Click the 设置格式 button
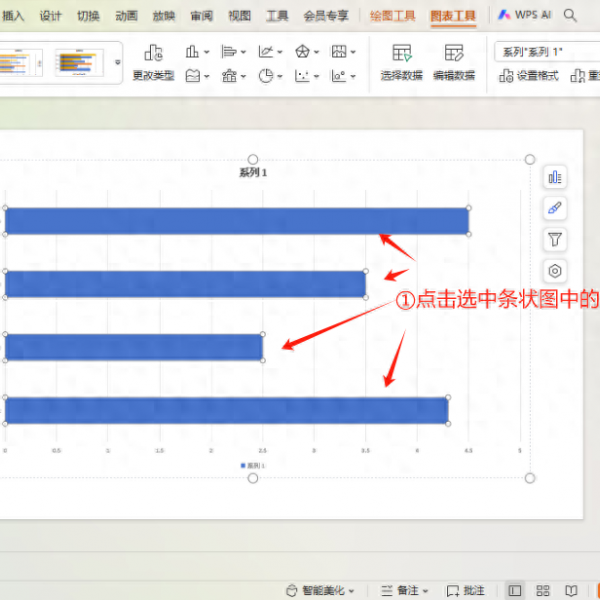The height and width of the screenshot is (600, 600). coord(531,76)
